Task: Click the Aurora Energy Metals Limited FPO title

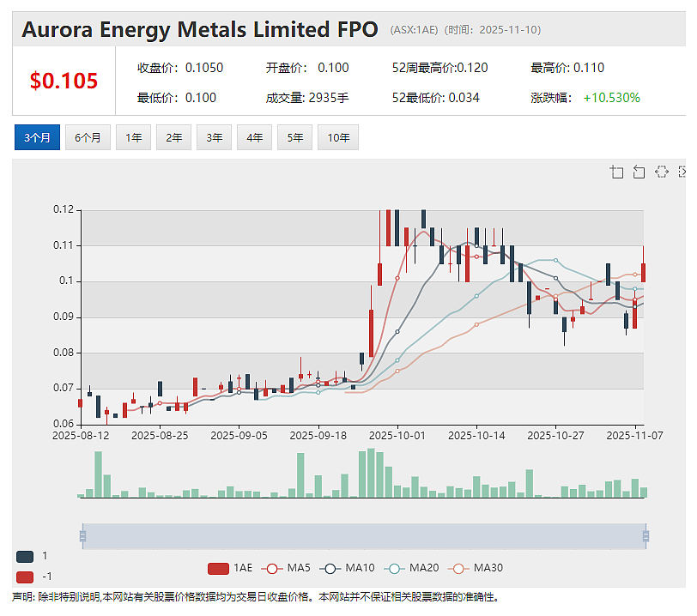Action: click(x=200, y=29)
